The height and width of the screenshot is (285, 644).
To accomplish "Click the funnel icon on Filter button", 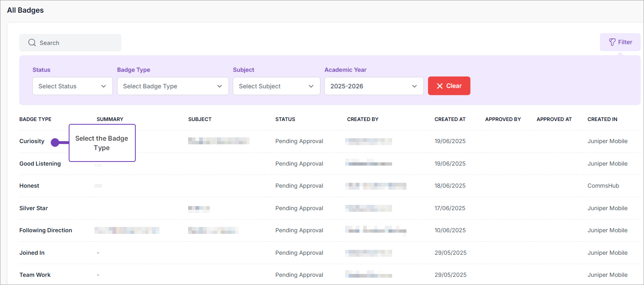I will point(612,42).
